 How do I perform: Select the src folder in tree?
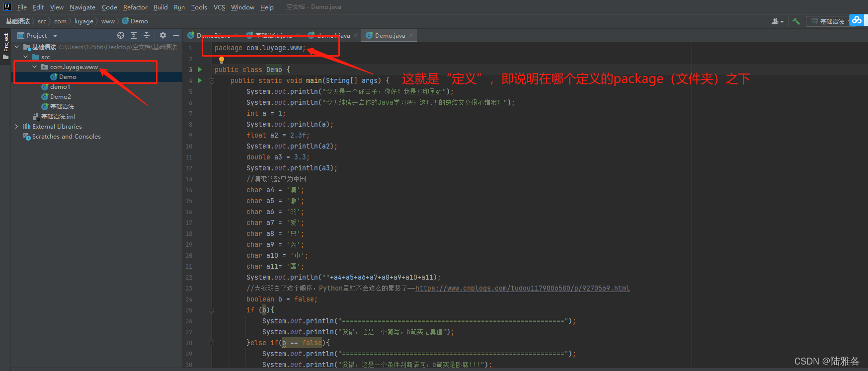(x=41, y=57)
